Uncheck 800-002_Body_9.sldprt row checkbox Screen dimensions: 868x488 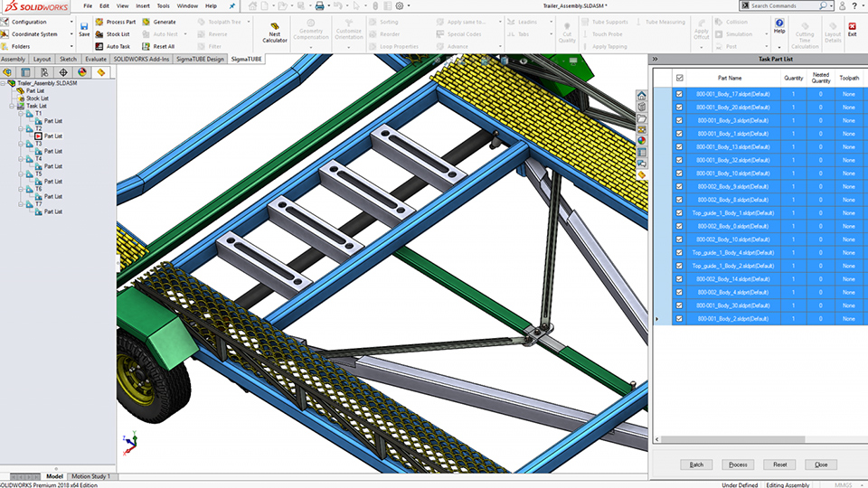click(x=679, y=186)
